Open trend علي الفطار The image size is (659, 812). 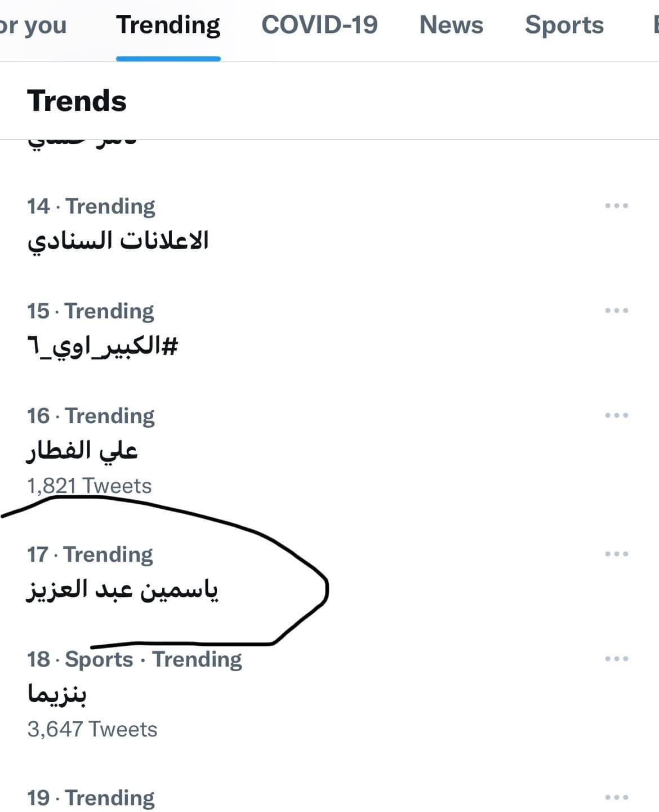[82, 451]
